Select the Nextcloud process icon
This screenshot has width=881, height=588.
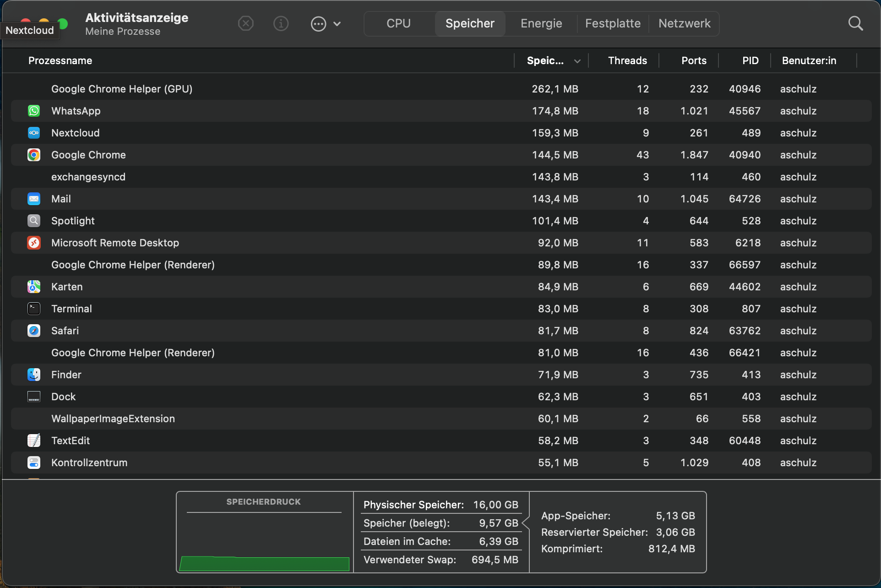coord(34,133)
